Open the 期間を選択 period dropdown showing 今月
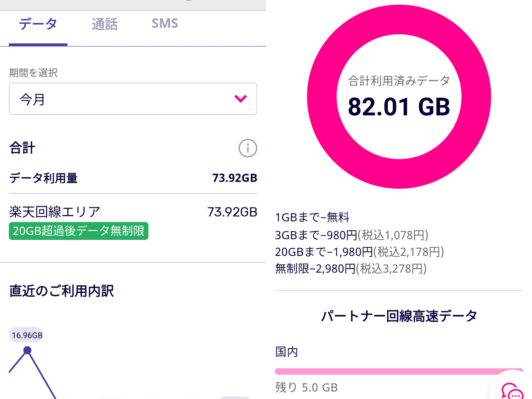Viewport: 532px width, 399px height. click(133, 99)
